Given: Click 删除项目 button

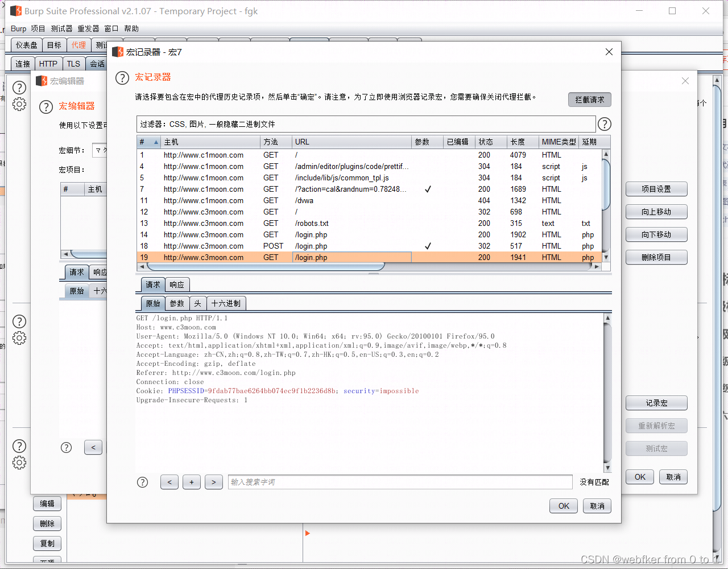Looking at the screenshot, I should click(656, 257).
